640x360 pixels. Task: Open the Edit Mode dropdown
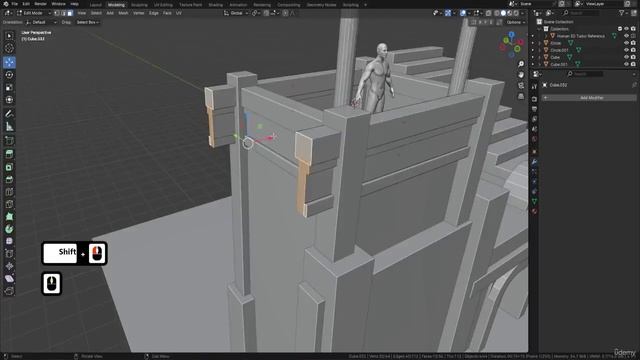pos(33,13)
